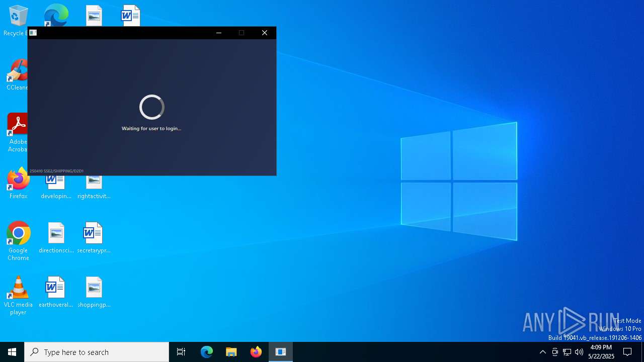Open the Meet Now tray icon
Screen dimensions: 644x362
click(555, 352)
